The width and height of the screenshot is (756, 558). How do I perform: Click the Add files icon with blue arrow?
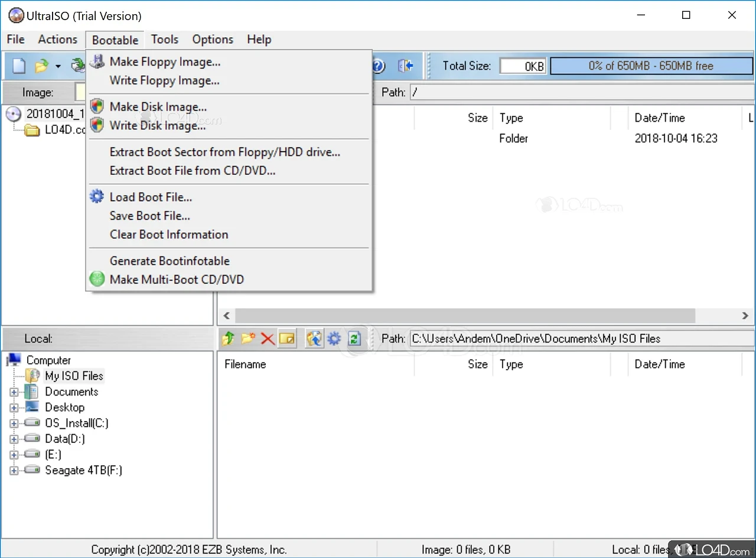click(314, 338)
